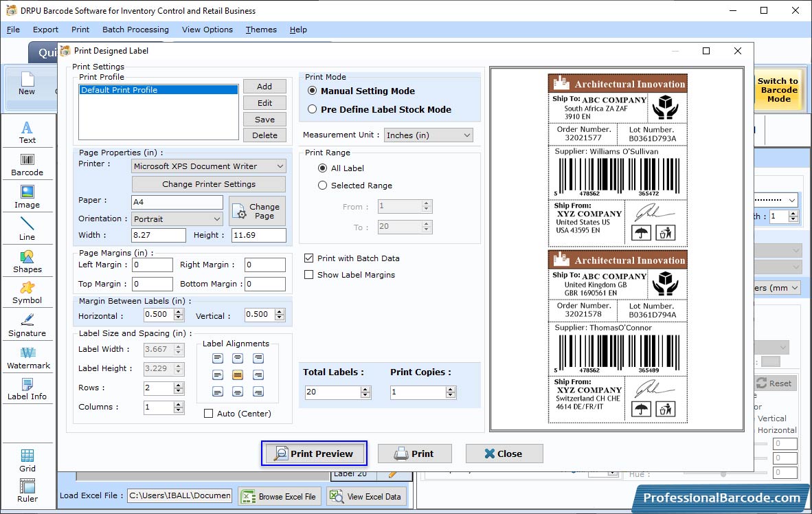Add a Watermark from sidebar
The image size is (812, 514).
pyautogui.click(x=28, y=357)
